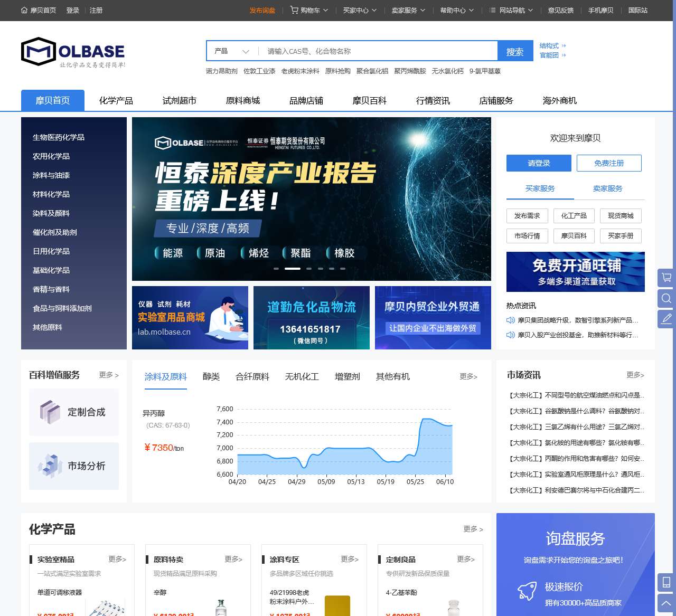Open the 产品 search type dropdown

[232, 51]
